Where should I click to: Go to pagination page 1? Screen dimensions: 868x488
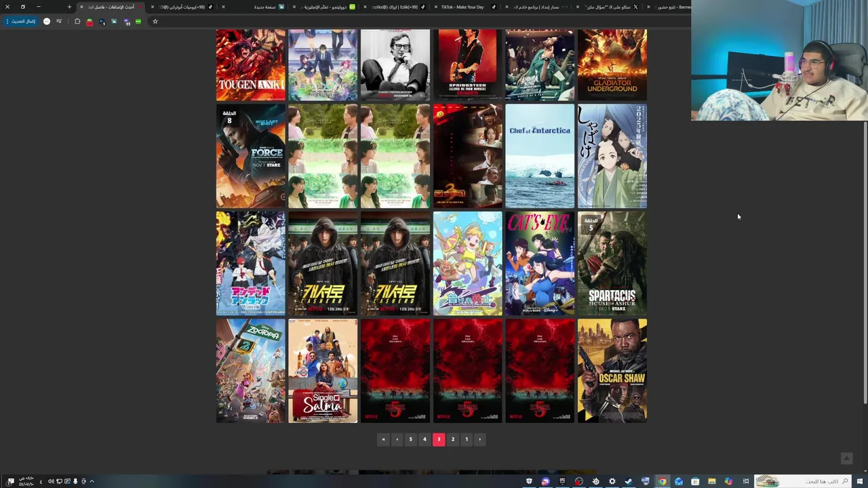[467, 439]
